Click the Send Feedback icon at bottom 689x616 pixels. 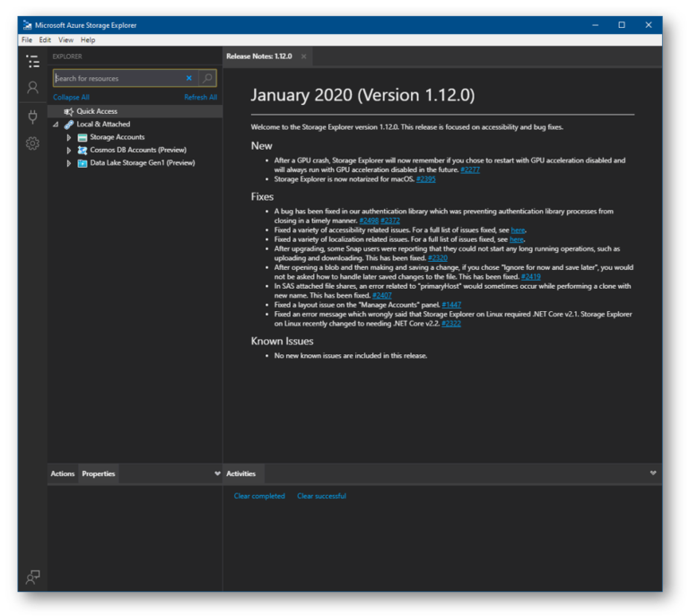coord(33,577)
